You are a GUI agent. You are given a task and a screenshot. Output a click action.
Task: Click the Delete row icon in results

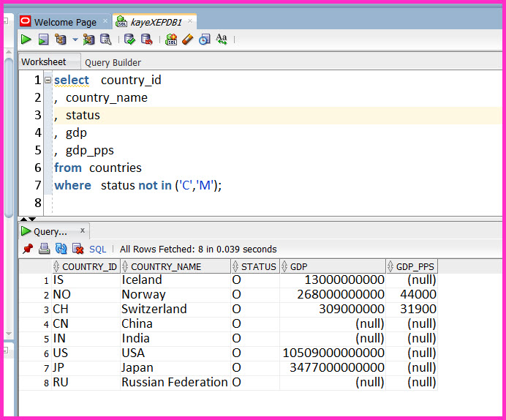[78, 249]
